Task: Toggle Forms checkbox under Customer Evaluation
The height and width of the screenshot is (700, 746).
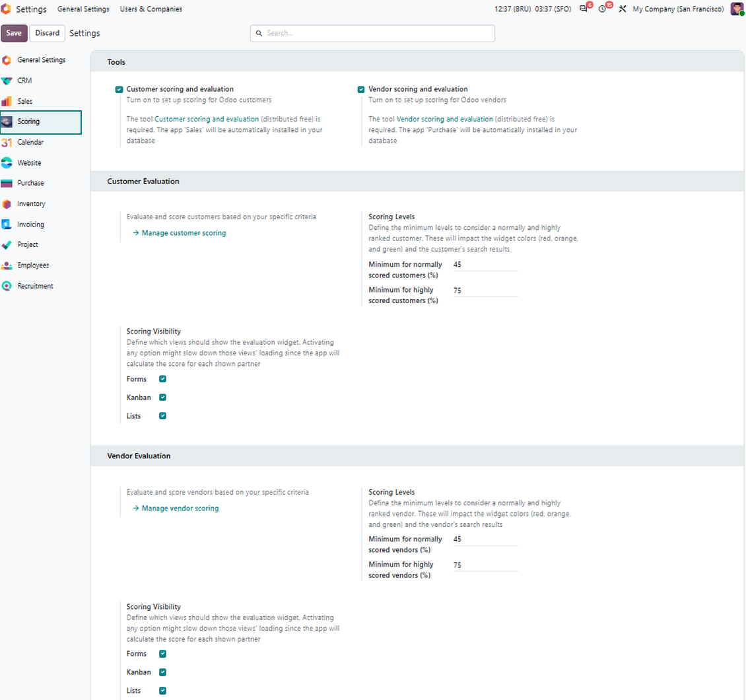Action: point(162,379)
